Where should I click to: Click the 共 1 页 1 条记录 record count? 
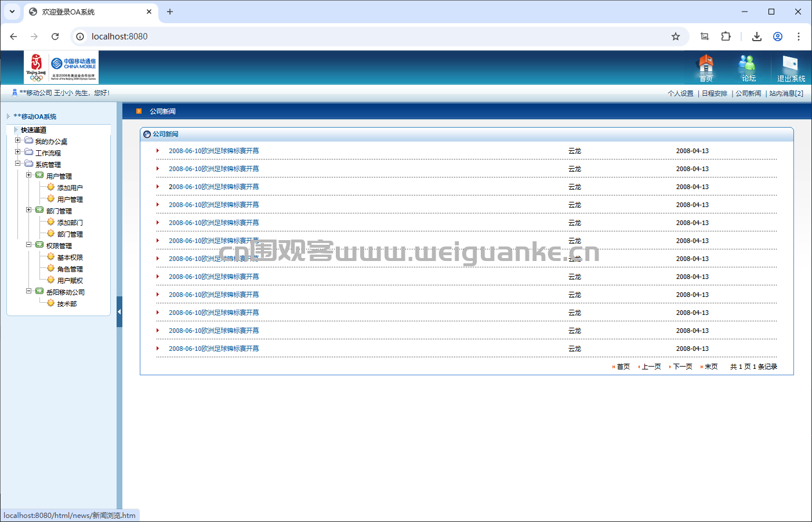pos(753,367)
